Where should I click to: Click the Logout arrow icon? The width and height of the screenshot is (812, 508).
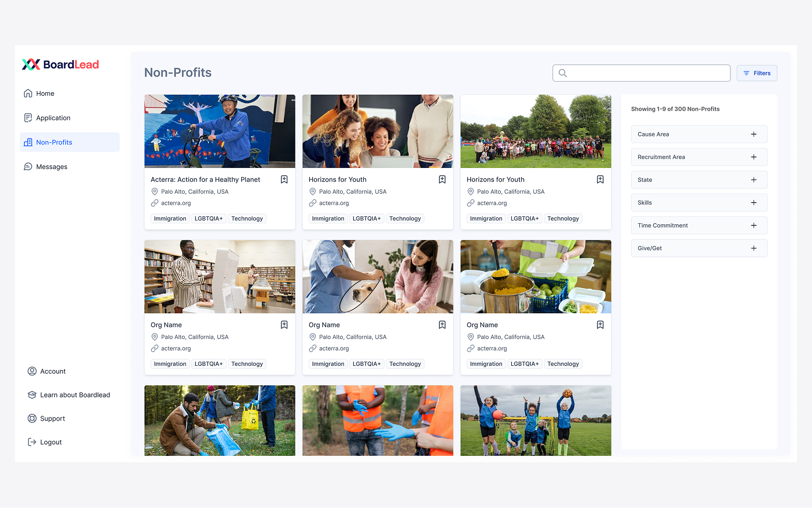pyautogui.click(x=32, y=442)
